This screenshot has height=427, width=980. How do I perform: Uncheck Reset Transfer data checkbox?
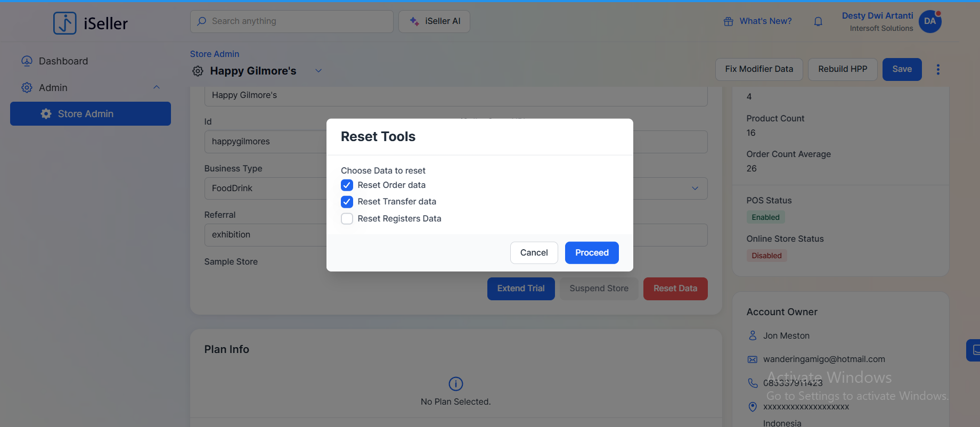tap(347, 202)
